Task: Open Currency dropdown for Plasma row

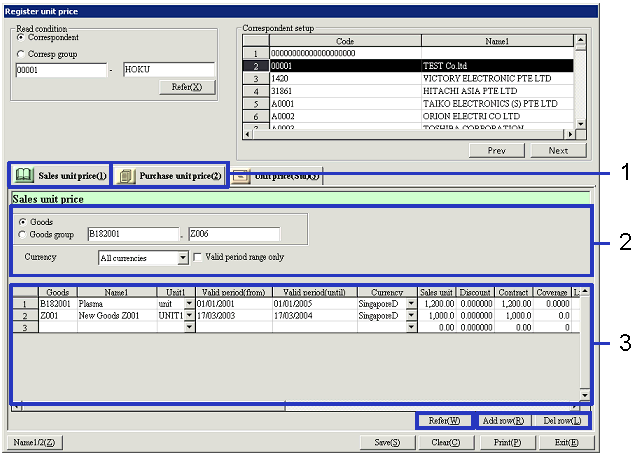Action: (x=411, y=303)
